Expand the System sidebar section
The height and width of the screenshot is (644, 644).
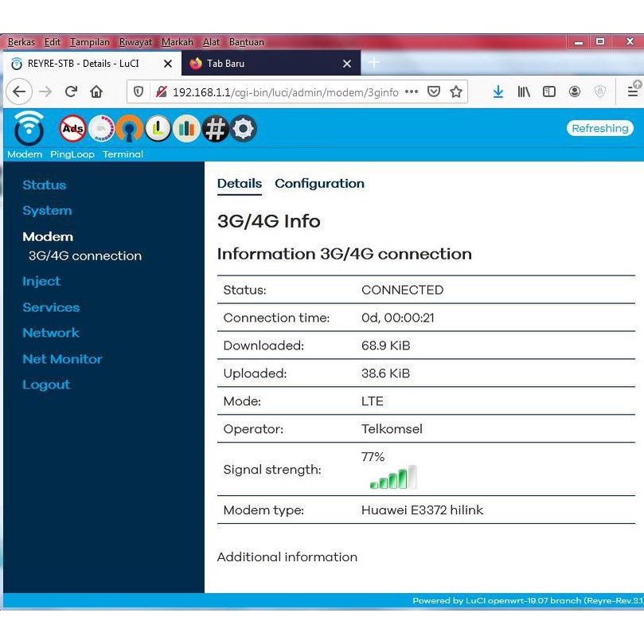click(x=47, y=211)
